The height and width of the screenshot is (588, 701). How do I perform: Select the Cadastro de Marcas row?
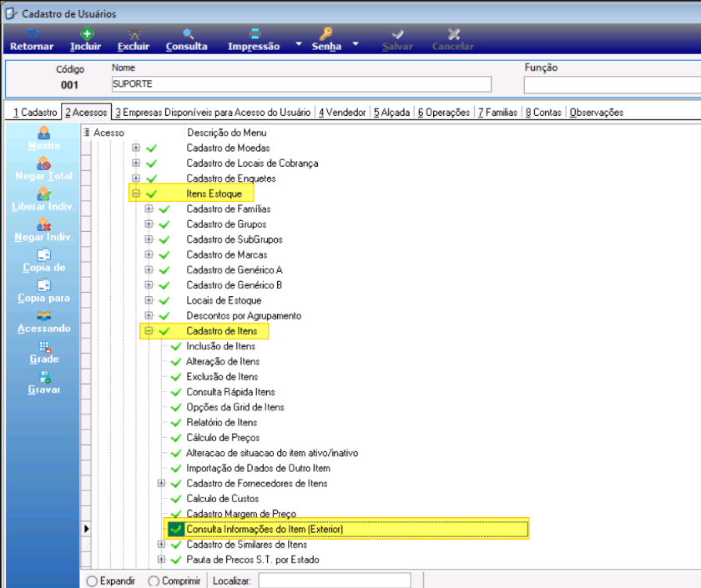[x=227, y=254]
